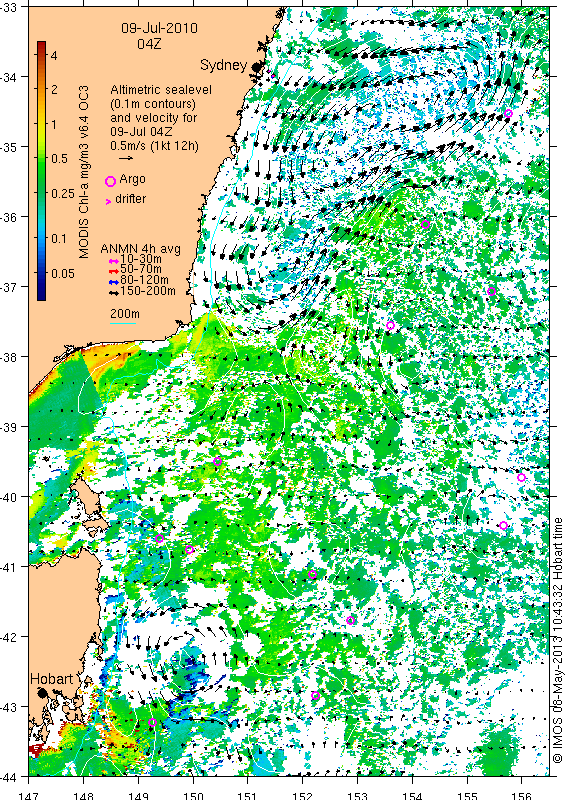The width and height of the screenshot is (570, 800).
Task: Select the Argo float near 39.7°S 156°E
Action: coord(521,478)
